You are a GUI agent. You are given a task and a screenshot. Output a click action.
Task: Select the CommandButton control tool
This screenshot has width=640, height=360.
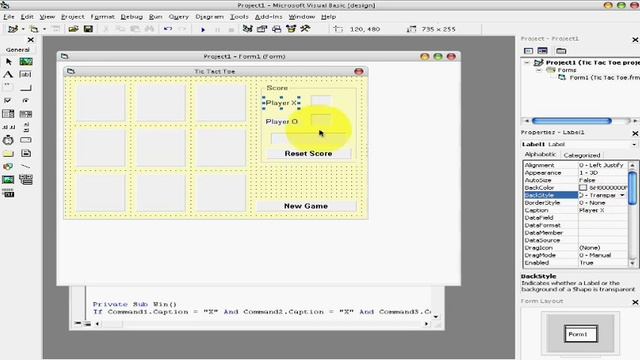[x=26, y=87]
